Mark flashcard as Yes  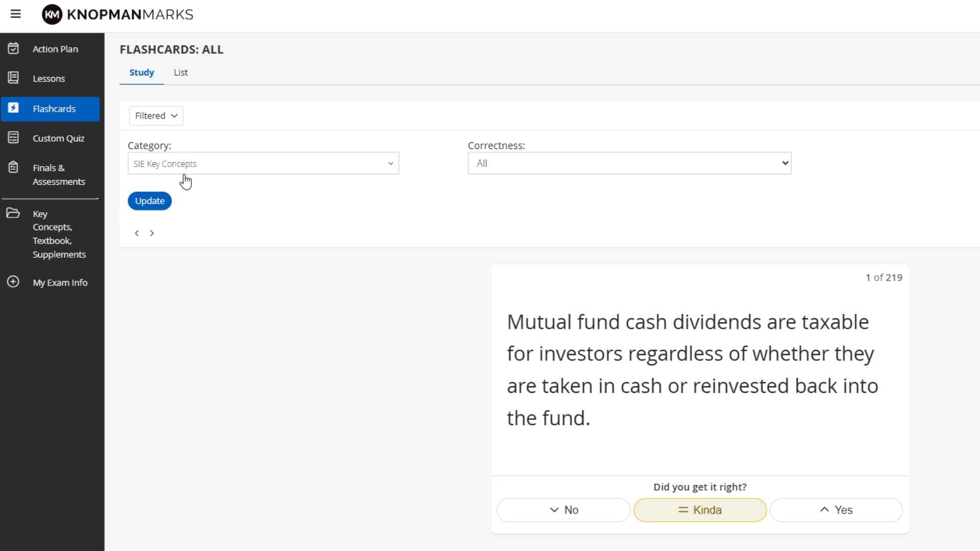point(836,510)
